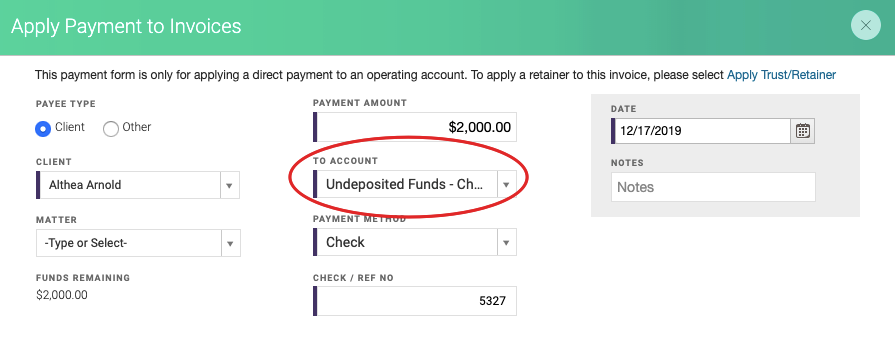Open the Payment Method dropdown arrow
This screenshot has height=360, width=895.
506,242
